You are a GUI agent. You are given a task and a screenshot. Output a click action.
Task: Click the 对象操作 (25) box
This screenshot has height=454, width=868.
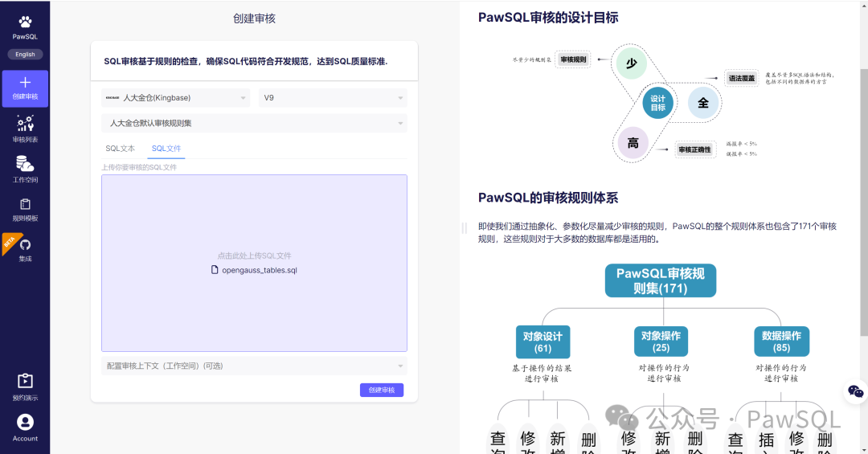(661, 342)
